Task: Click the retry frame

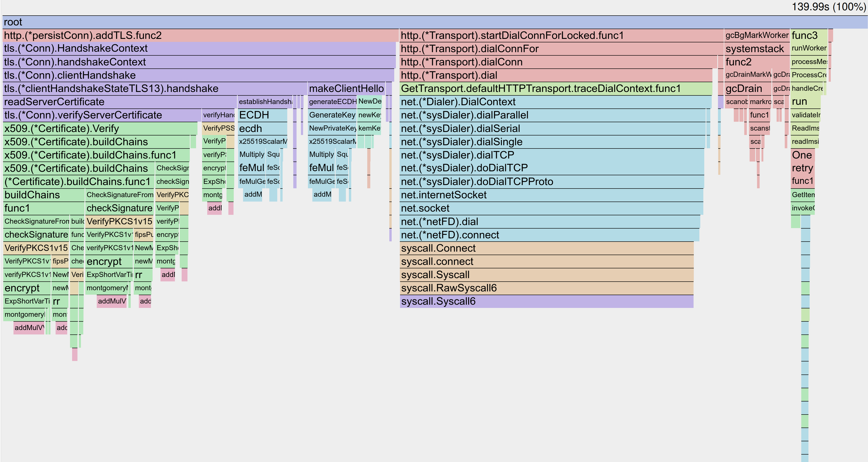Action: tap(803, 168)
